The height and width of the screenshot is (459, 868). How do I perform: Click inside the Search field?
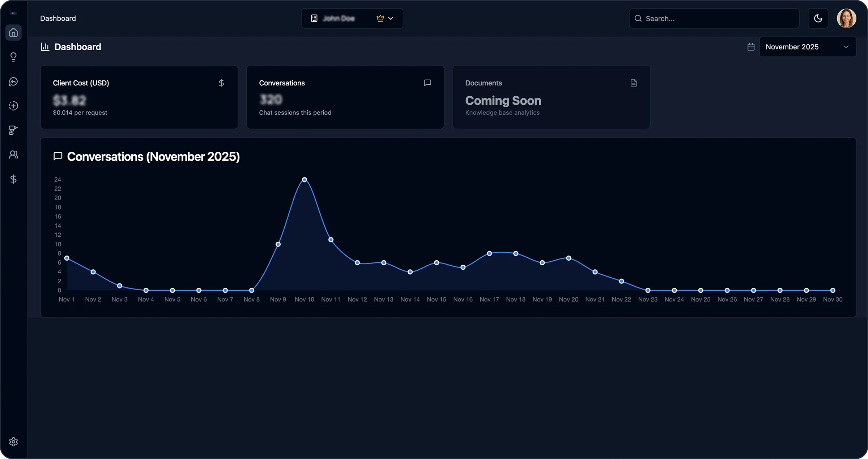(714, 18)
